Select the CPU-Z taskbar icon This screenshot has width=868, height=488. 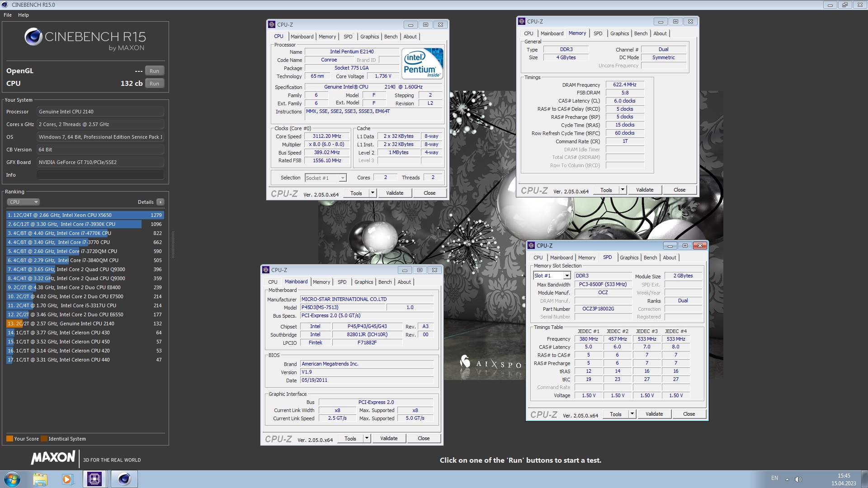pos(94,479)
